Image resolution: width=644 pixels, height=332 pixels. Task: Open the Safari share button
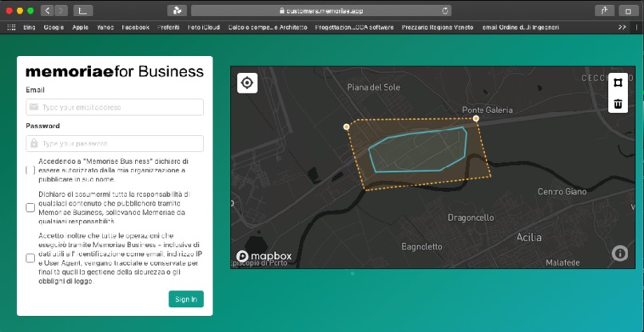point(605,11)
